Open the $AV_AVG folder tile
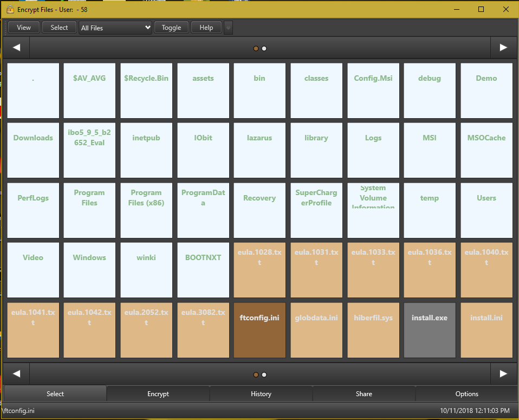This screenshot has width=519, height=420. click(x=89, y=91)
